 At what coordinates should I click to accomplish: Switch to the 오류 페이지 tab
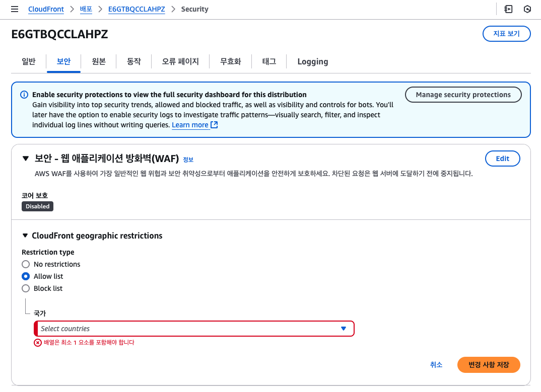click(180, 62)
